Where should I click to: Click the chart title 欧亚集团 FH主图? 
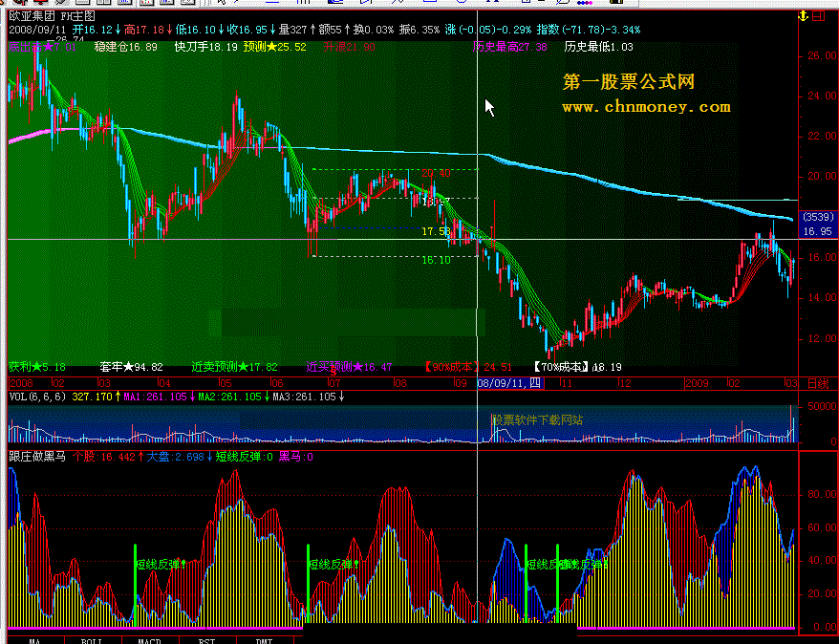point(52,16)
